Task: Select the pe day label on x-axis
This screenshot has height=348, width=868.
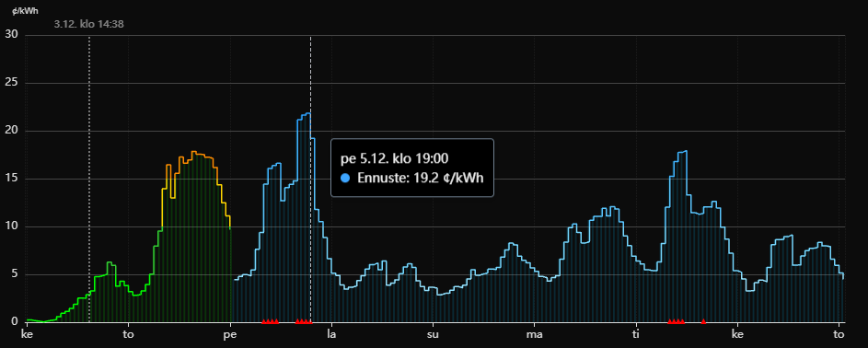Action: click(x=230, y=333)
